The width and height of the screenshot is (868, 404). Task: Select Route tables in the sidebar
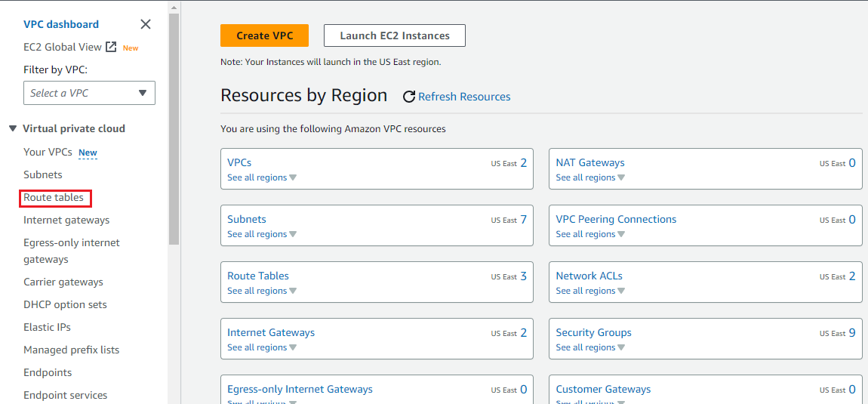pos(54,197)
